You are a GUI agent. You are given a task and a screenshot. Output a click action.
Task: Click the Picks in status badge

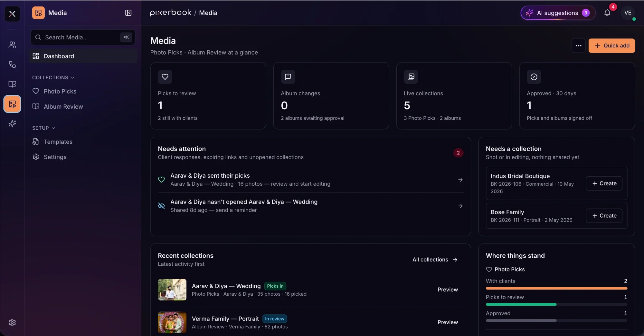pyautogui.click(x=275, y=286)
